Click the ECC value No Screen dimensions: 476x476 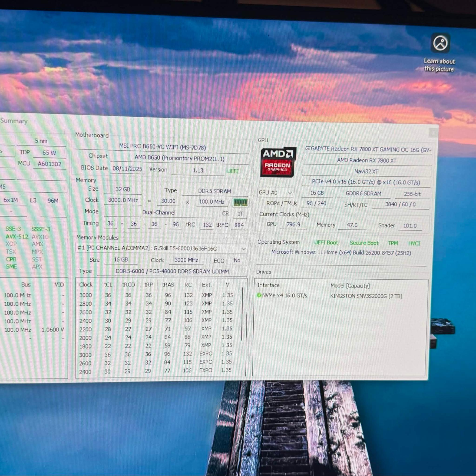[237, 260]
